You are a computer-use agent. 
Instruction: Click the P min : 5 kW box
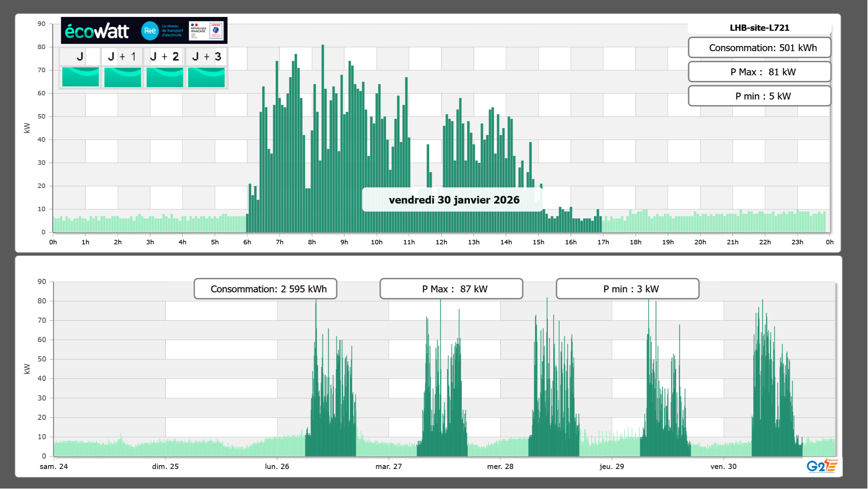point(759,96)
